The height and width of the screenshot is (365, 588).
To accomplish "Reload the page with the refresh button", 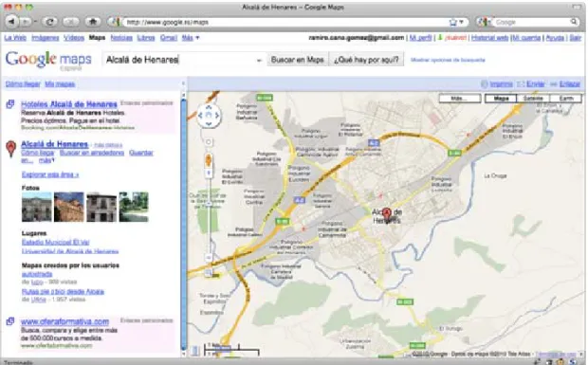I will tap(50, 22).
